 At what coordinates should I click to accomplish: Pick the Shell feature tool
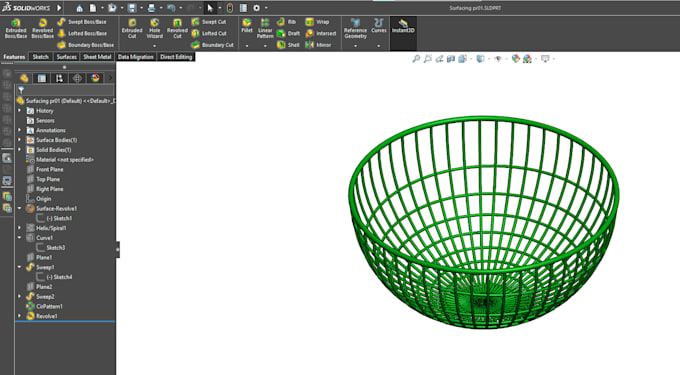tap(288, 45)
